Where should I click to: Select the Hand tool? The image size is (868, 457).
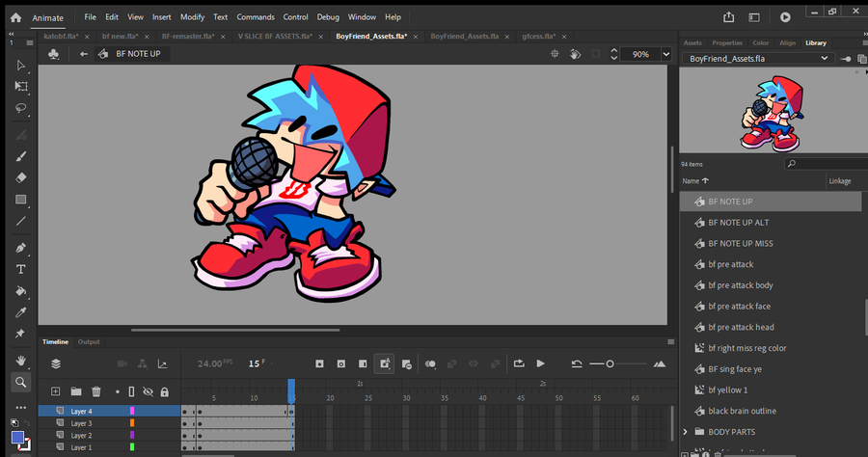coord(20,361)
